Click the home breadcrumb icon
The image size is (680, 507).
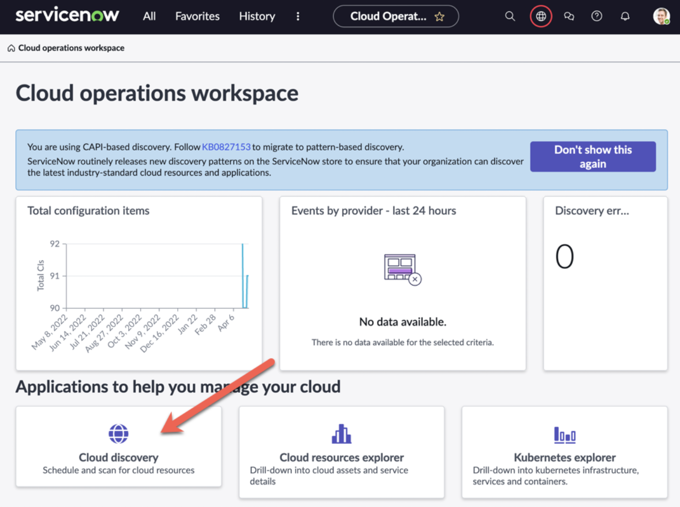coord(11,48)
